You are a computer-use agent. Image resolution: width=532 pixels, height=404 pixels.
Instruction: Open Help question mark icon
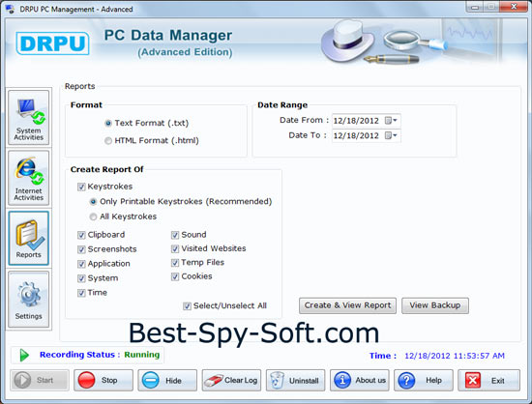(x=406, y=380)
